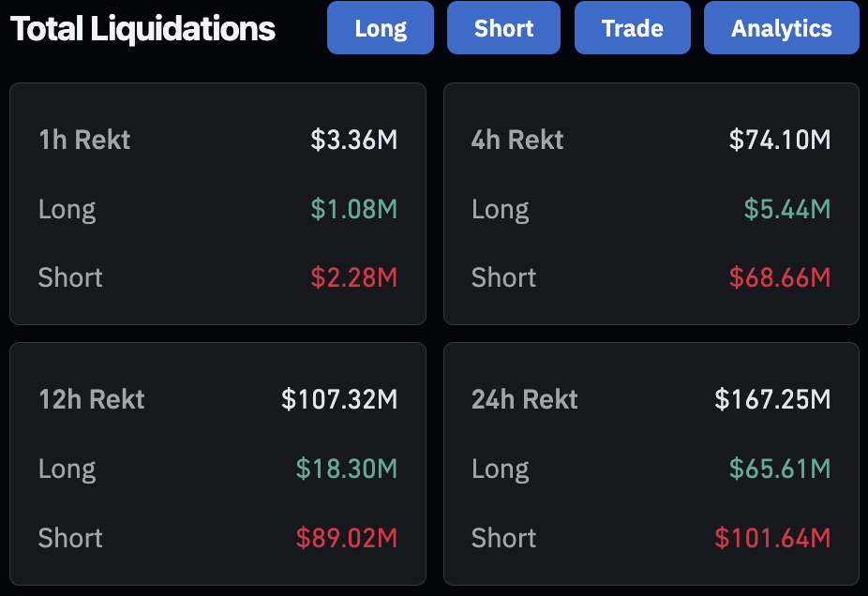868x596 pixels.
Task: Click the 24h Long value $65.61M
Action: [780, 469]
